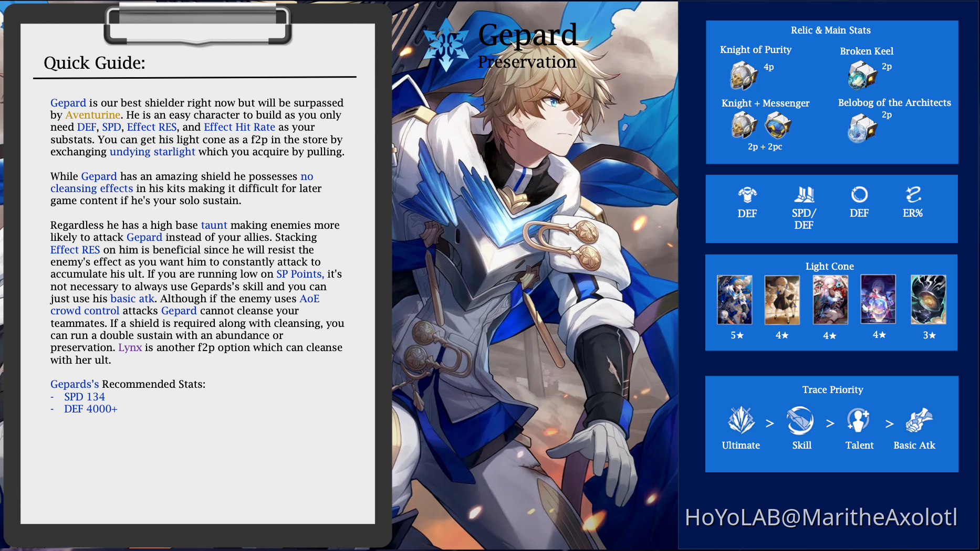The image size is (980, 551).
Task: Expand the chevron between Talent and Basic Atk
Action: 890,423
